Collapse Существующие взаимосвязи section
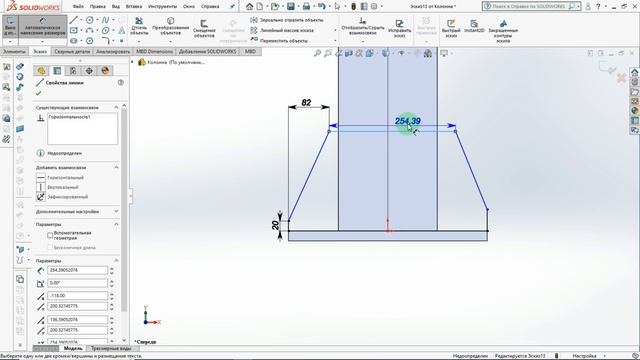640x360 pixels. click(116, 107)
